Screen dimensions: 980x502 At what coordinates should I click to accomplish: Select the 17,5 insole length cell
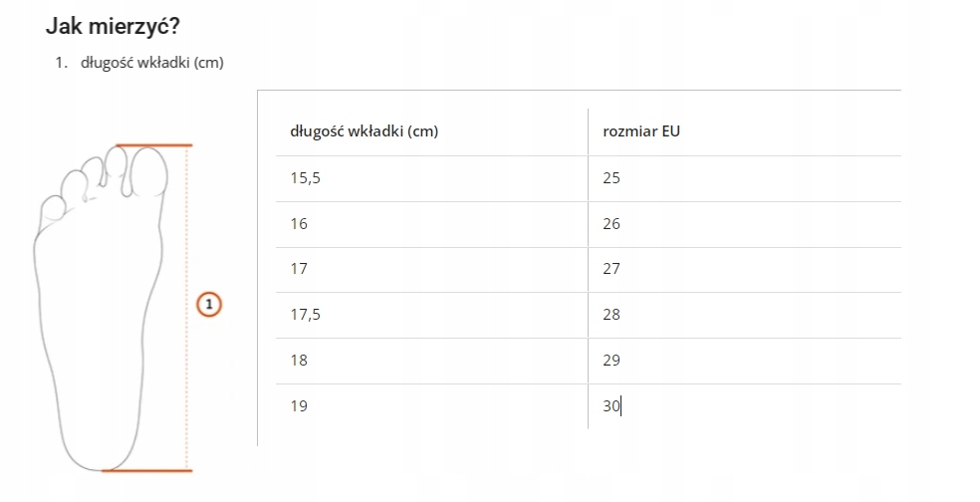coord(307,315)
